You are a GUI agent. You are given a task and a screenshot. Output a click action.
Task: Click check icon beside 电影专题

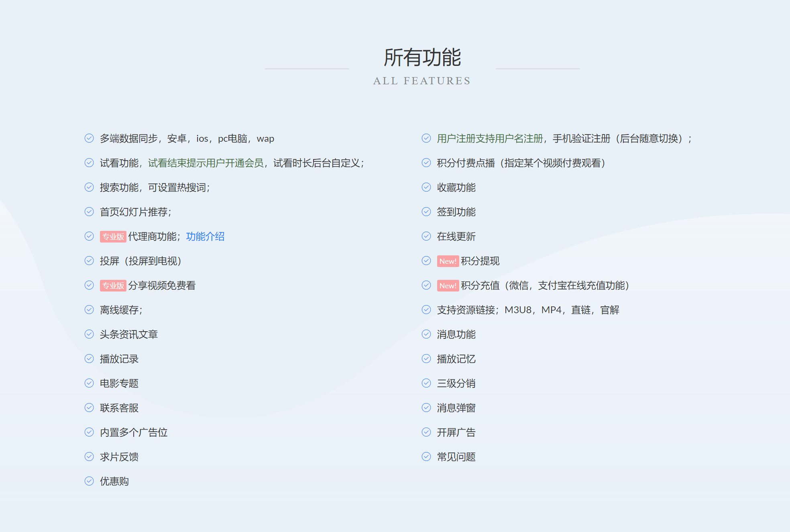click(x=89, y=383)
